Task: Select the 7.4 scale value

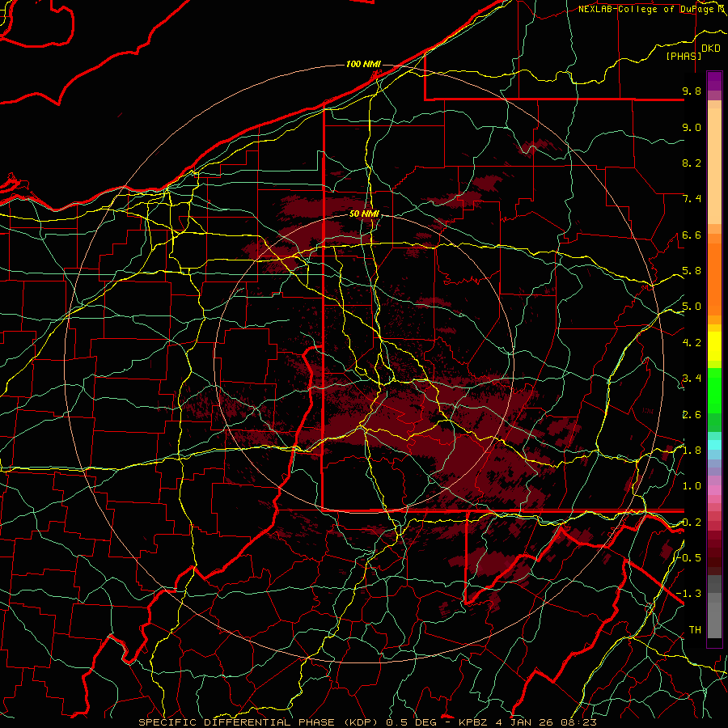Action: pyautogui.click(x=692, y=199)
